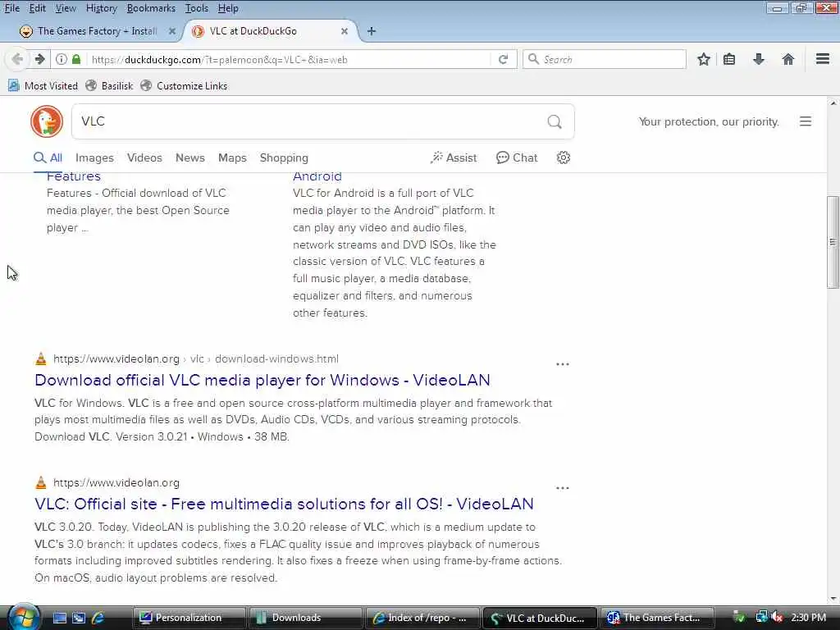Open the History menu
The height and width of the screenshot is (630, 840).
coord(101,8)
